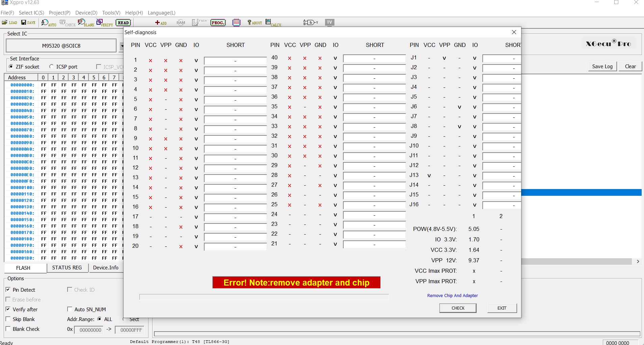
Task: Switch to the STATUS REG tab
Action: click(x=67, y=268)
